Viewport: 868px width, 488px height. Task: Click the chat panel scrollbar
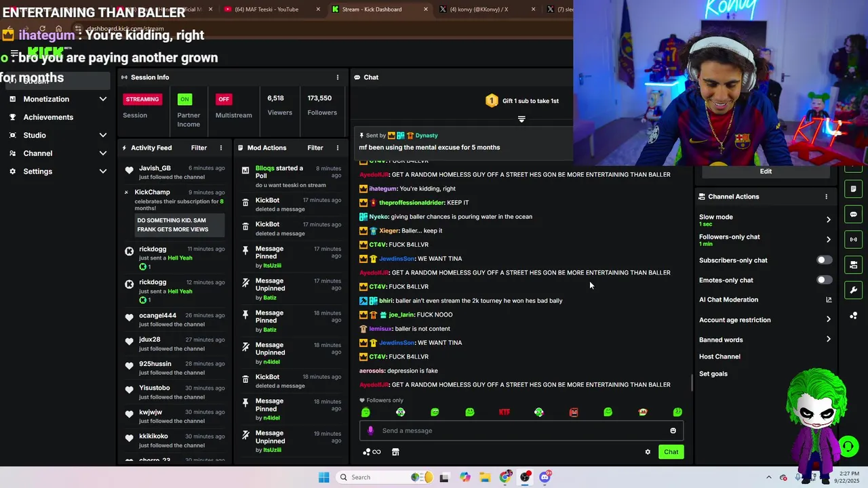pyautogui.click(x=692, y=383)
